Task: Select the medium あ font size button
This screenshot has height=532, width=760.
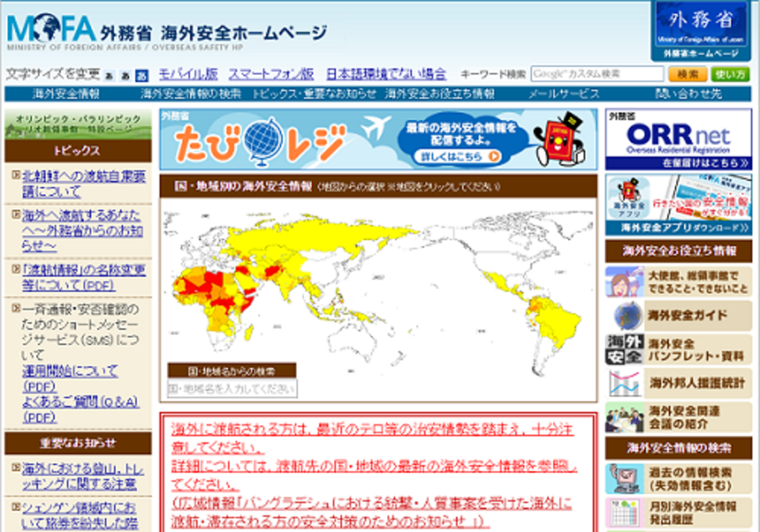Action: (125, 75)
